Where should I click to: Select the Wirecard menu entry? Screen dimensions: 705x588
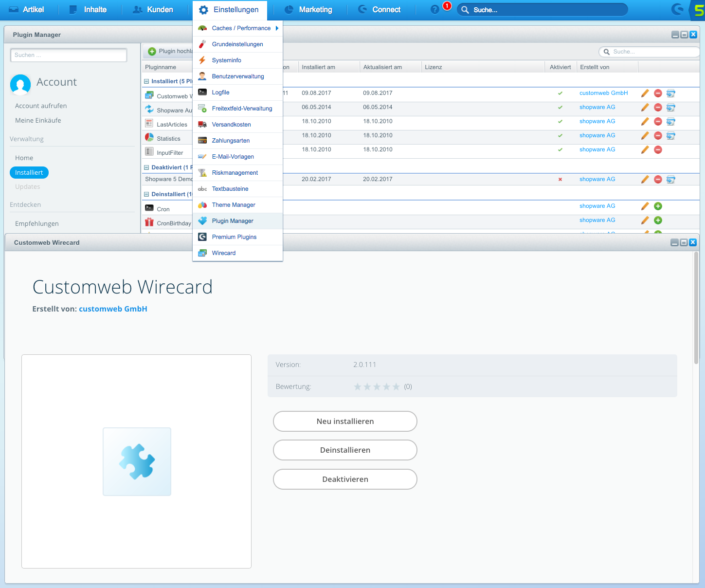click(237, 253)
